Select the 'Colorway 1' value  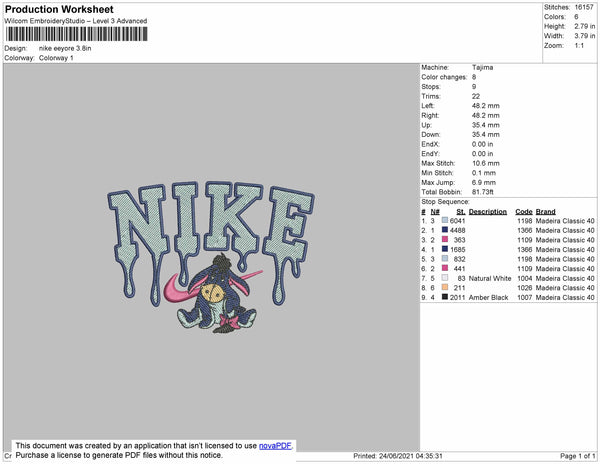(56, 58)
